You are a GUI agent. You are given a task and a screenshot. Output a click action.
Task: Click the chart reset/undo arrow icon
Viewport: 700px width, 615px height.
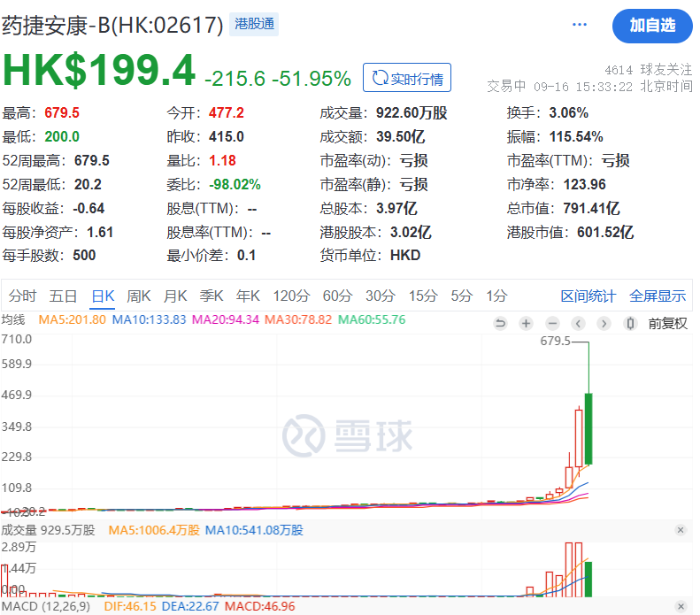tap(500, 323)
